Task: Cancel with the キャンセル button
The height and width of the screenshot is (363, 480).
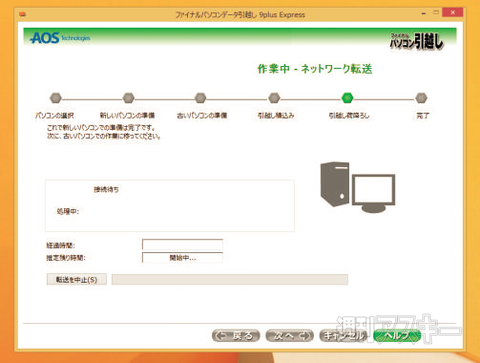Action: click(344, 336)
